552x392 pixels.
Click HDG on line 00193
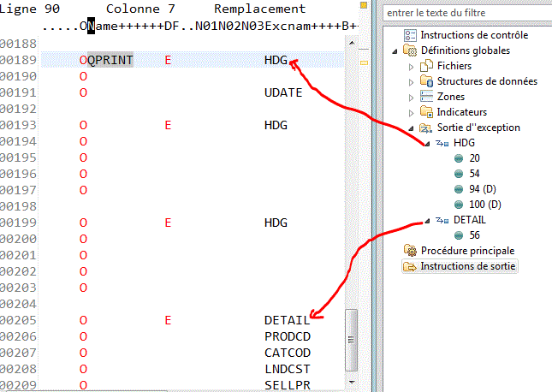pyautogui.click(x=276, y=125)
